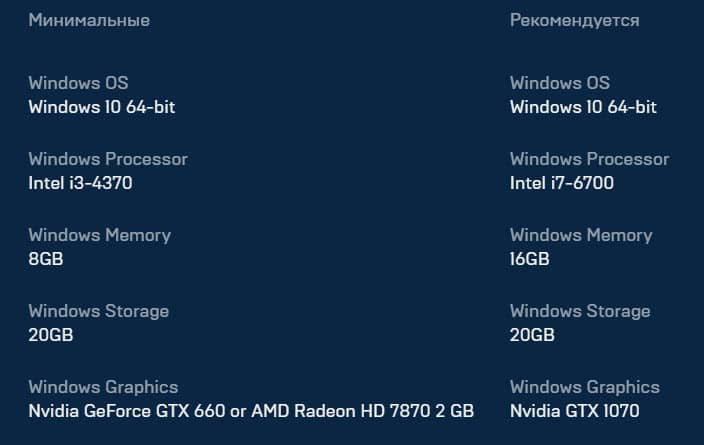Select the Минимальные heading
704x445 pixels.
click(x=89, y=21)
